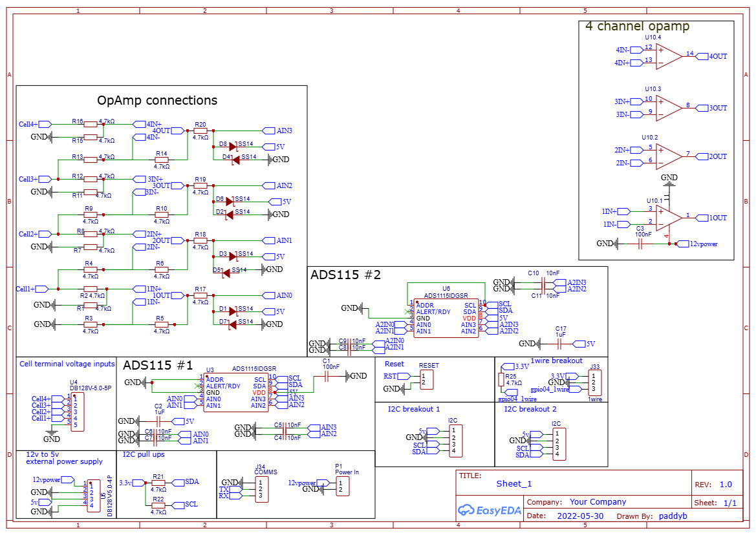Click the RESET two-pin header
Viewport: 756px width, 535px height.
point(427,379)
